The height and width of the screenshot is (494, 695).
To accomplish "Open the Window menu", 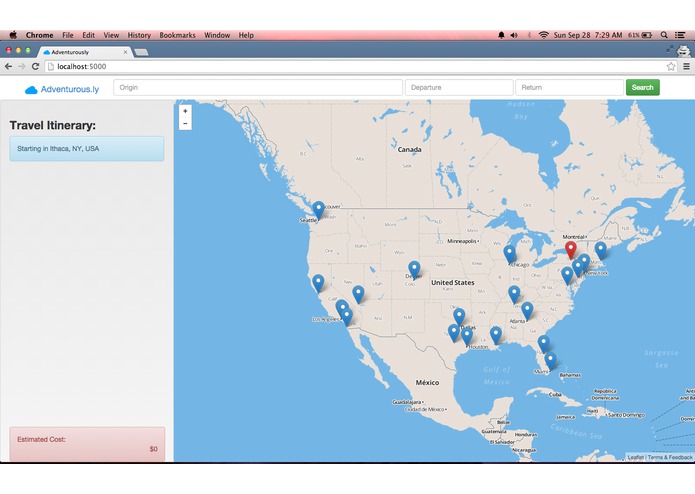I will pyautogui.click(x=217, y=35).
